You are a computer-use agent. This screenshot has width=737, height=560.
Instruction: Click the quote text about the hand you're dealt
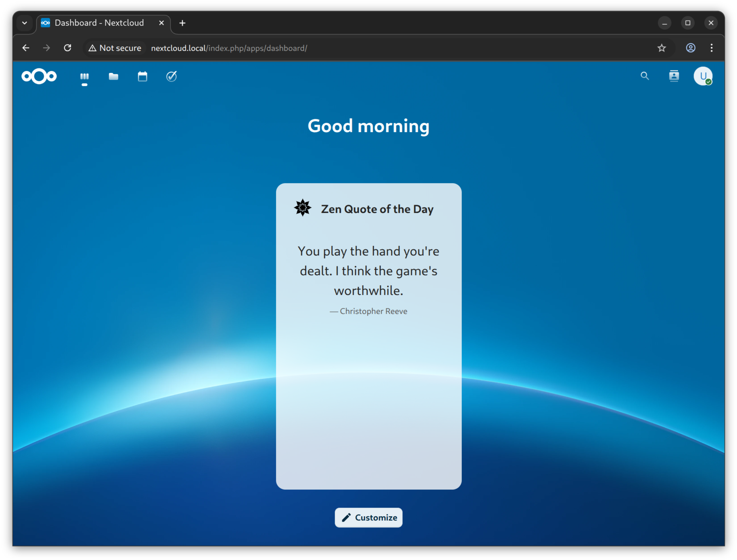[368, 271]
